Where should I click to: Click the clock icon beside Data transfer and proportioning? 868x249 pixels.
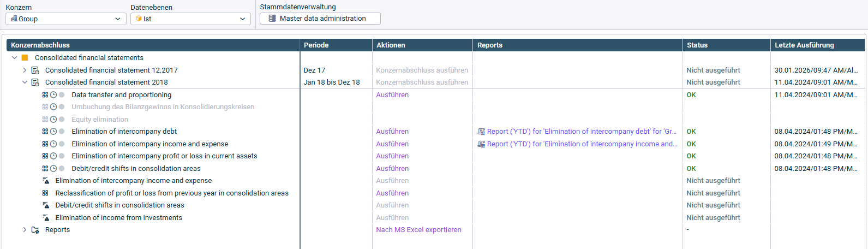(x=53, y=95)
